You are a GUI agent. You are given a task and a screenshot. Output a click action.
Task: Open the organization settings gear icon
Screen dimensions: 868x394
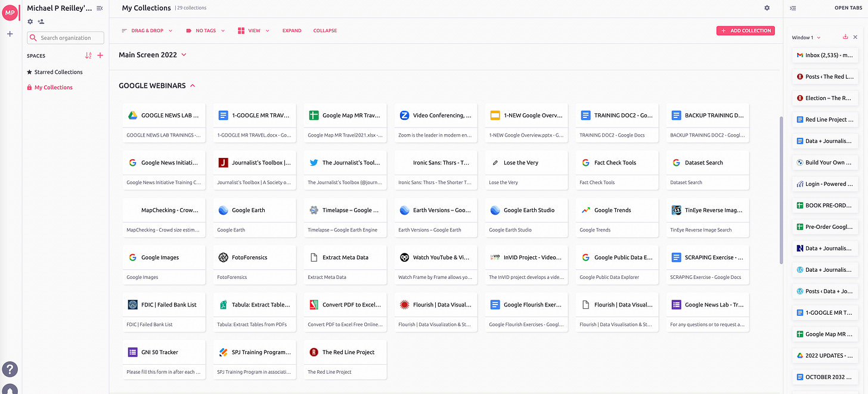29,21
